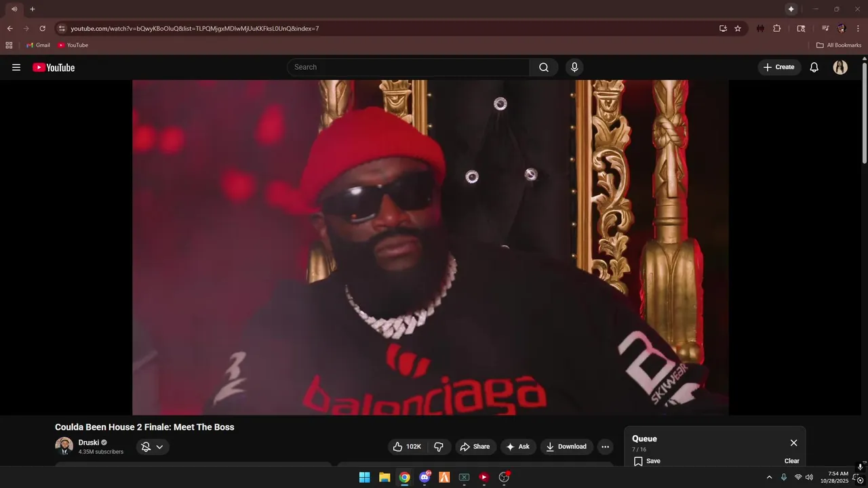
Task: Clear the queue
Action: click(792, 461)
